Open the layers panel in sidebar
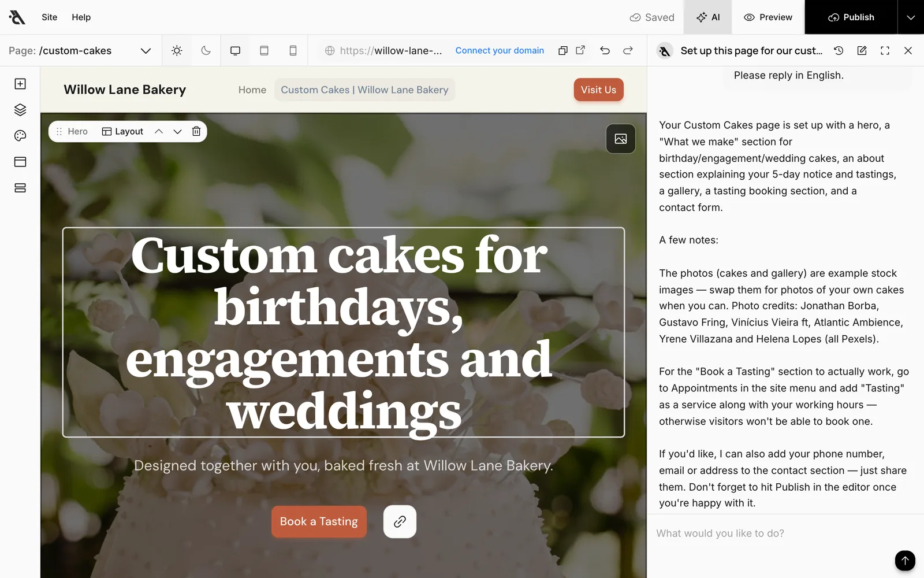Screen dimensions: 924x578 20,110
